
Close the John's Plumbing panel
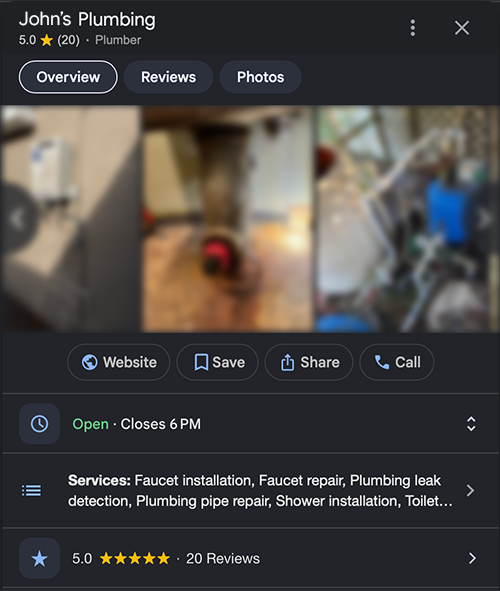[462, 28]
